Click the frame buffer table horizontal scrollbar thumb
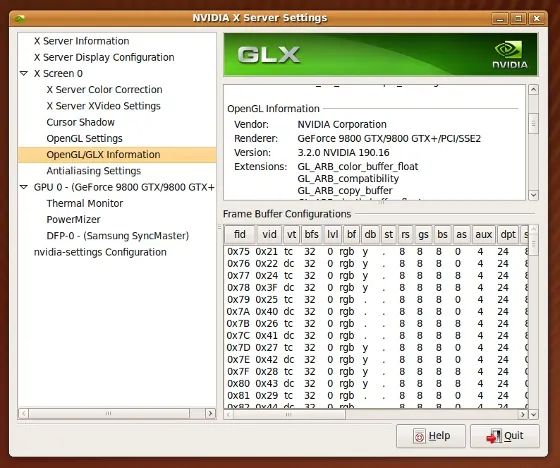 tap(289, 414)
